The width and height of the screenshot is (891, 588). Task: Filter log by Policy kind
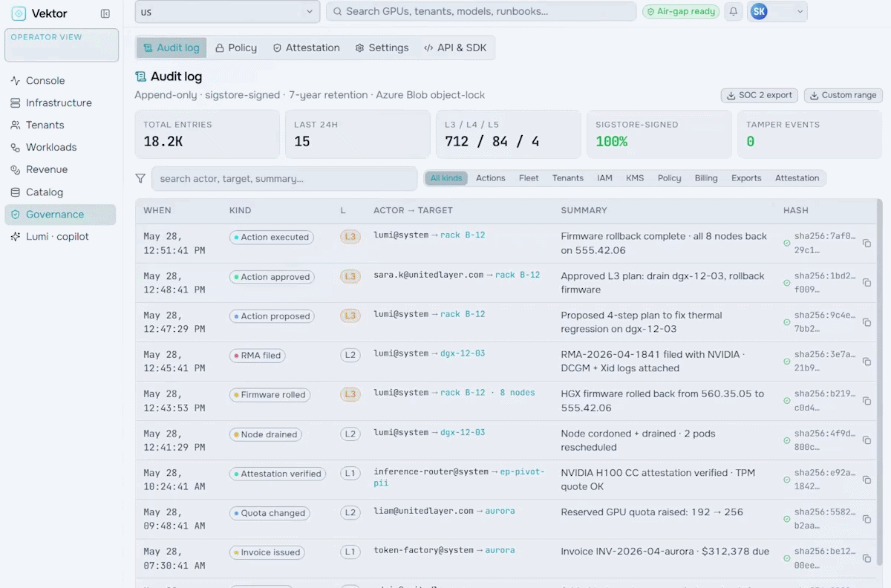click(x=669, y=178)
